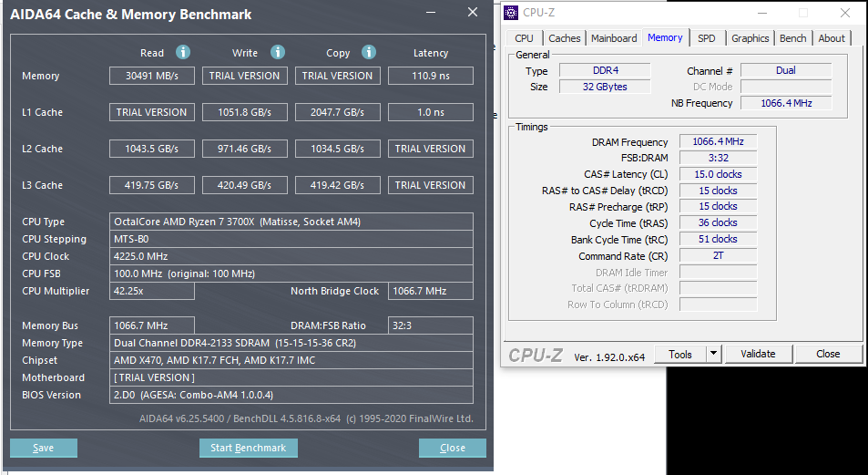The width and height of the screenshot is (868, 475).
Task: Click the tRP 15 clocks value
Action: (718, 206)
